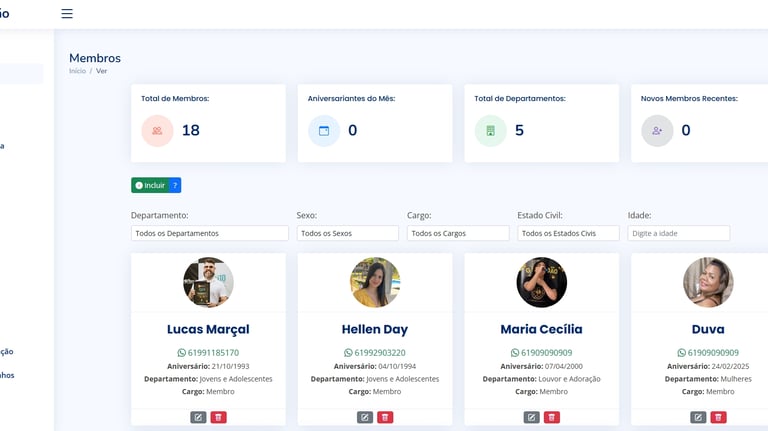Click Maria Cecília's profile photo
The height and width of the screenshot is (431, 768).
[x=541, y=282]
